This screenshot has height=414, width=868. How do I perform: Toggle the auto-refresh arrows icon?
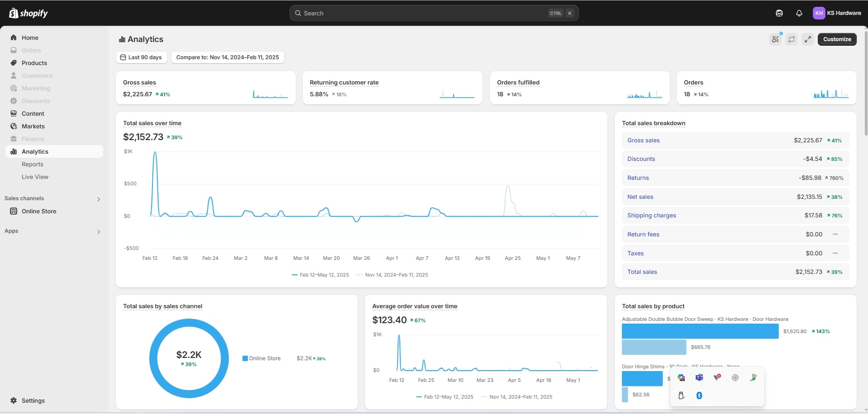pyautogui.click(x=791, y=39)
